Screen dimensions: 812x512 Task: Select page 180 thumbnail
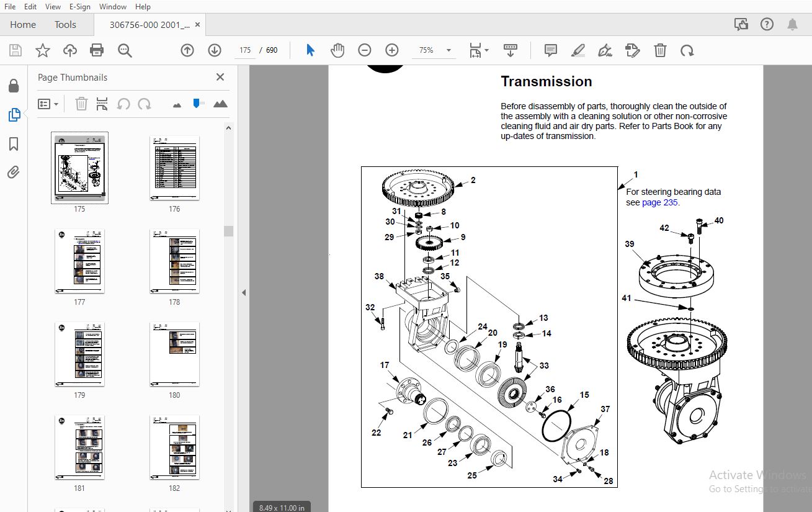[x=174, y=354]
